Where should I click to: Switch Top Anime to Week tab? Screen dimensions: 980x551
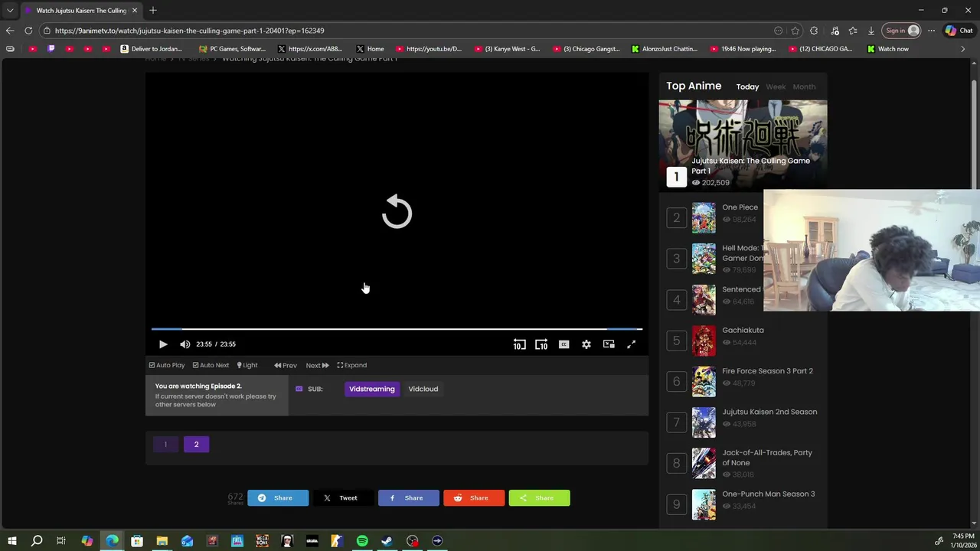point(776,86)
